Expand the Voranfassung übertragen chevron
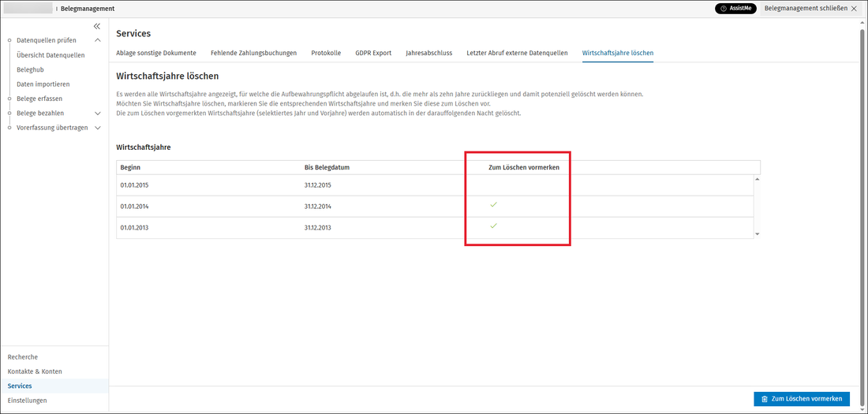This screenshot has width=868, height=414. (98, 128)
